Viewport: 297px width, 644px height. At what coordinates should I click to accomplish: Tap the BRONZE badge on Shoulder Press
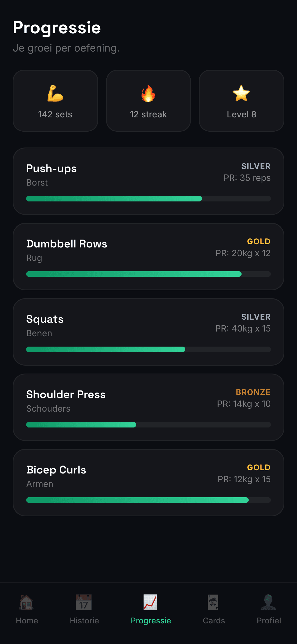coord(253,392)
